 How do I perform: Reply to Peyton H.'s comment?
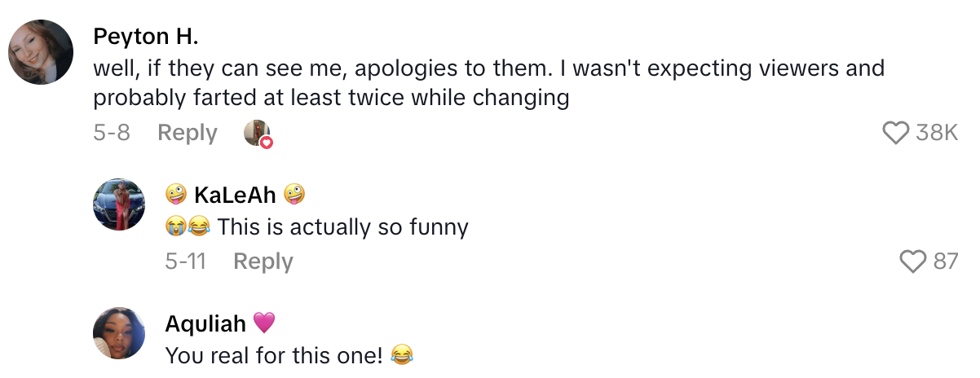[187, 133]
